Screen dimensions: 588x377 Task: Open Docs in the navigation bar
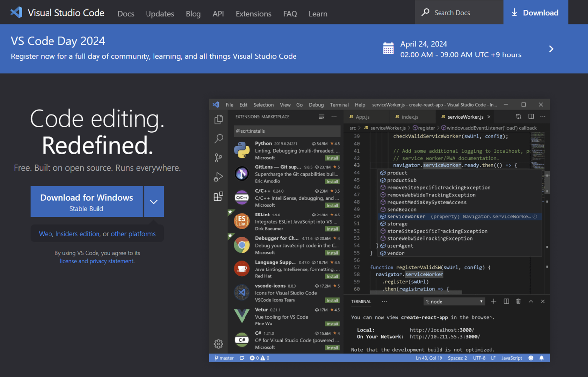click(x=126, y=14)
